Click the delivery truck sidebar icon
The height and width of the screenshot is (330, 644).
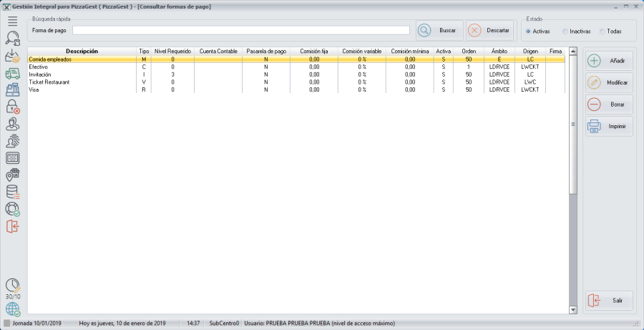12,73
